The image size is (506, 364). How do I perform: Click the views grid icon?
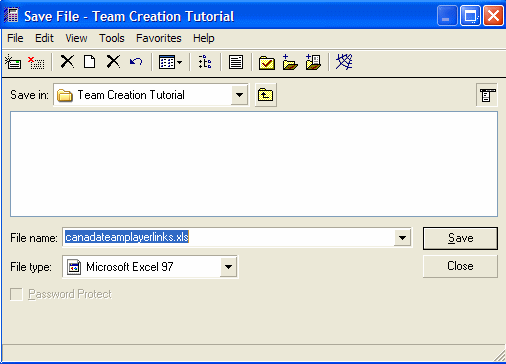pyautogui.click(x=167, y=62)
